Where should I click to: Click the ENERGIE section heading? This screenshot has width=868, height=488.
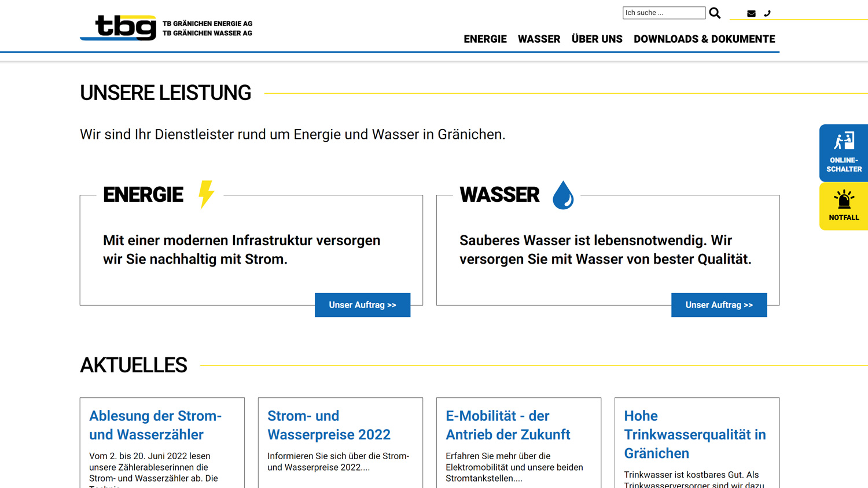click(143, 195)
